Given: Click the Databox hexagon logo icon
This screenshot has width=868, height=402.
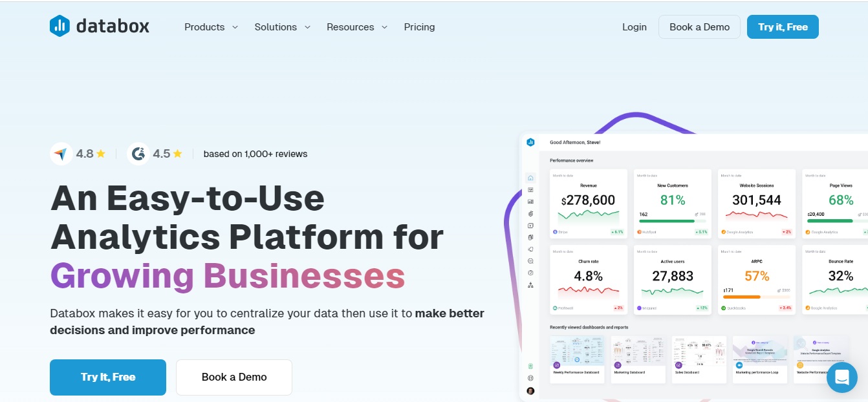Looking at the screenshot, I should pos(60,26).
